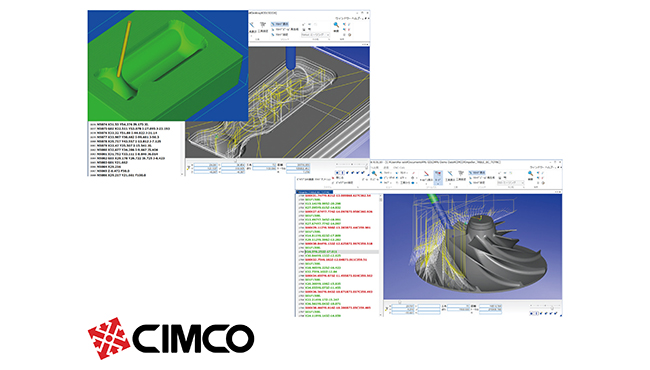
Task: Click the magnifier search icon in the upper window ribbon
Action: click(336, 25)
